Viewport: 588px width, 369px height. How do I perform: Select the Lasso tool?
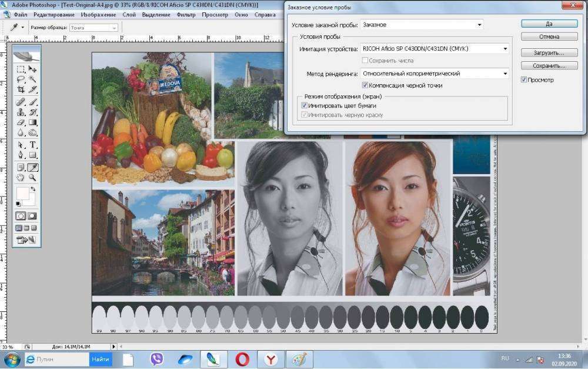click(x=21, y=79)
